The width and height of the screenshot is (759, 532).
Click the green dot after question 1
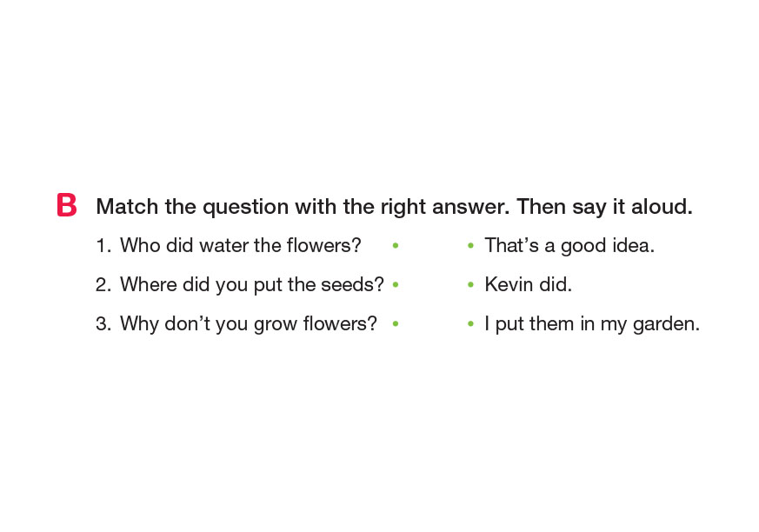[x=396, y=246]
